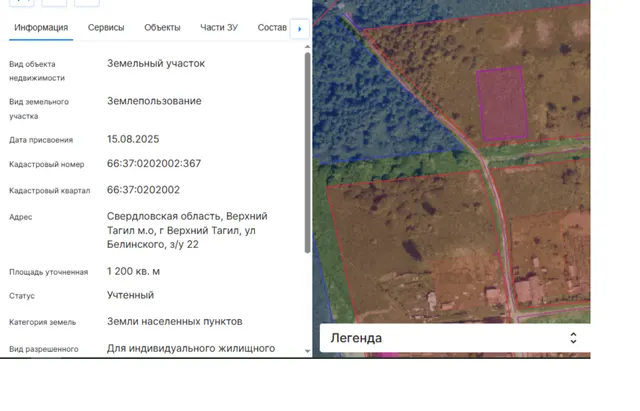Click the label Кадастровый номер
Image resolution: width=640 pixels, height=411 pixels.
(47, 164)
